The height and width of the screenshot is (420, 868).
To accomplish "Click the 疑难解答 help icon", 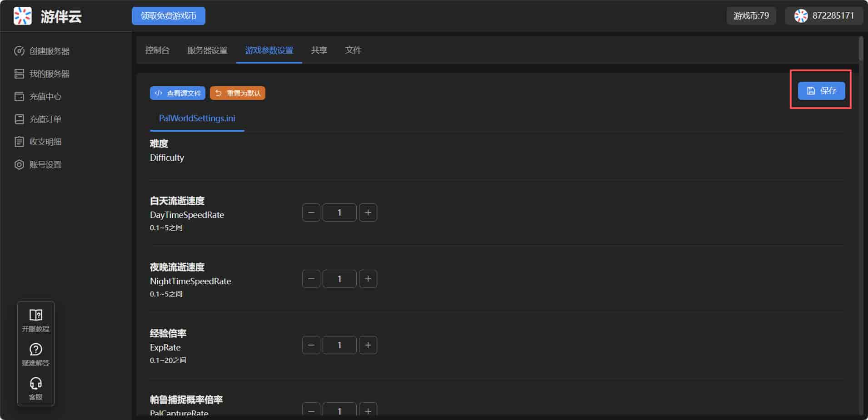I will click(35, 354).
